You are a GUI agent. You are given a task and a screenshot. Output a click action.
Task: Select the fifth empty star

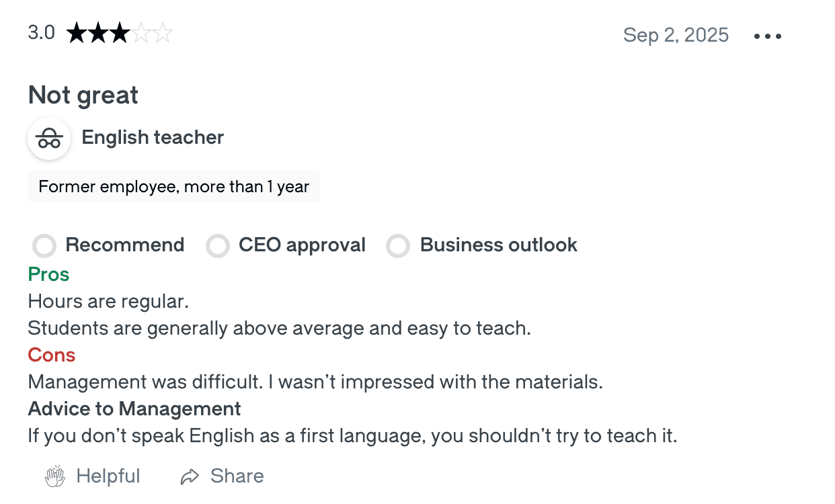(163, 32)
